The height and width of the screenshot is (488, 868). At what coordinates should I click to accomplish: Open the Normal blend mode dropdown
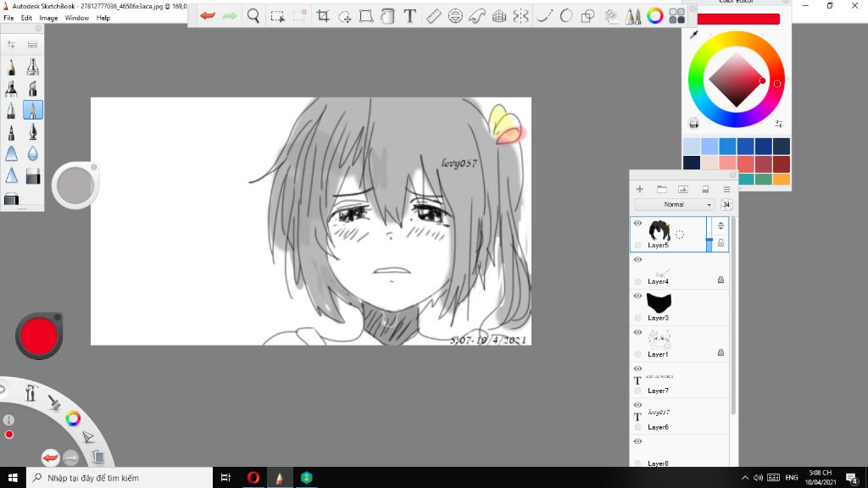click(x=674, y=205)
